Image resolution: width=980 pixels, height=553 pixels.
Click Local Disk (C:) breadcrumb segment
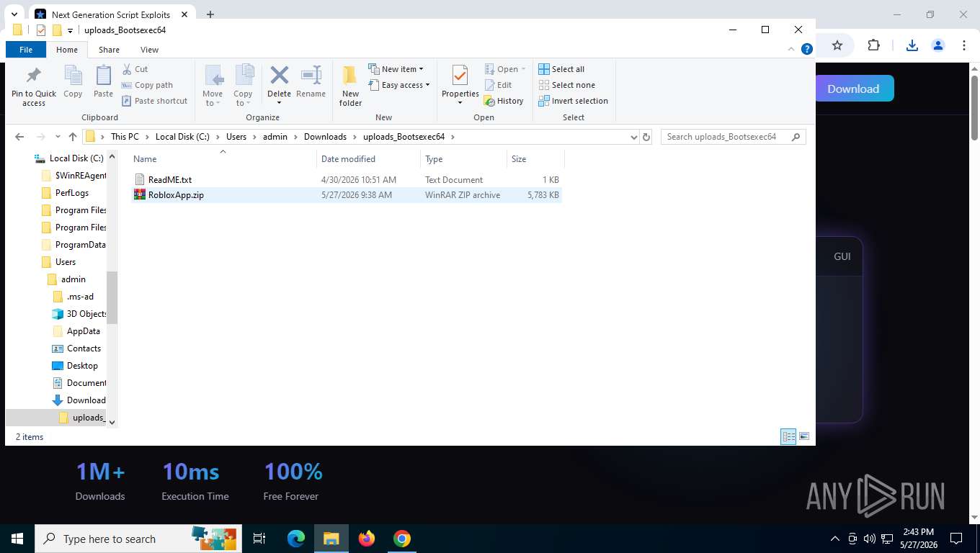pos(182,137)
